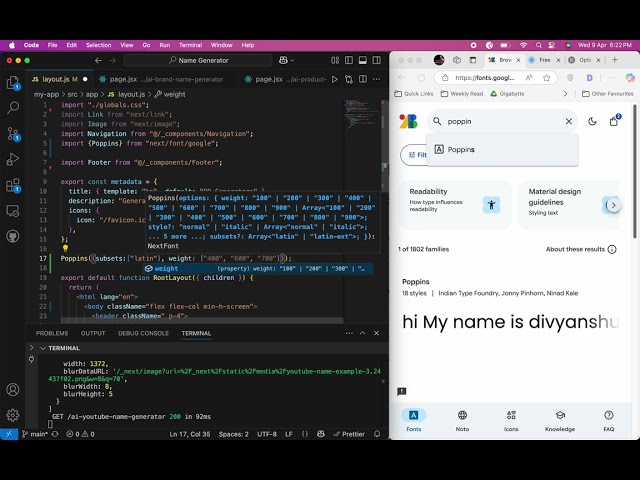Clear the Google Fonts search with X
This screenshot has height=480, width=640.
pyautogui.click(x=569, y=121)
